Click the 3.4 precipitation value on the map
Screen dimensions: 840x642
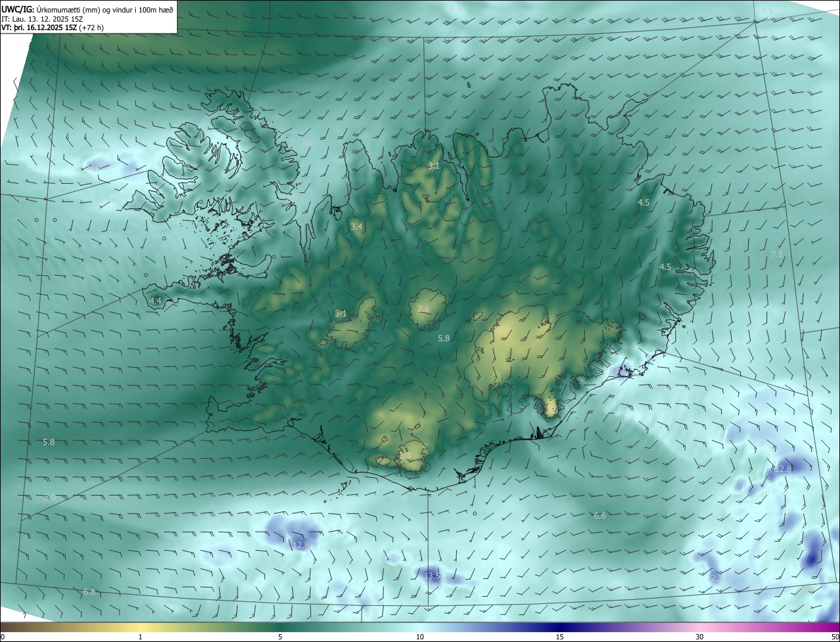pos(356,226)
